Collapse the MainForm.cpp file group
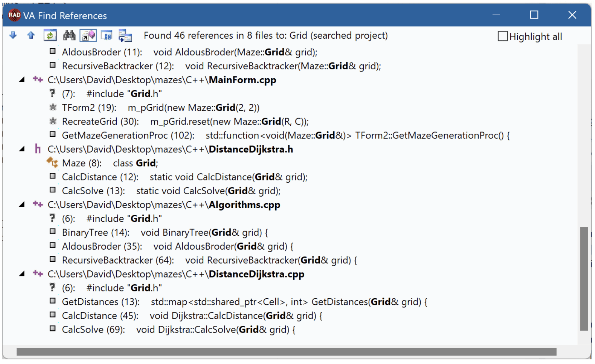 [x=23, y=79]
